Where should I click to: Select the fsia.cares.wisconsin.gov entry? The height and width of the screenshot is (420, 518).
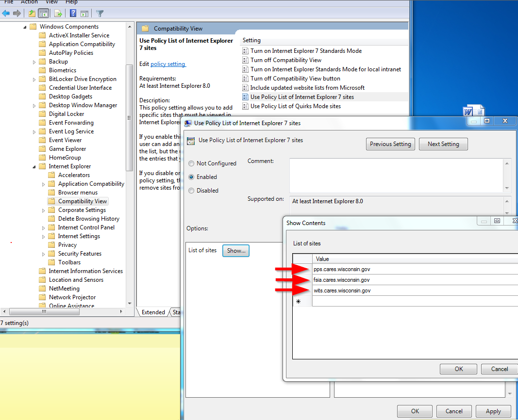click(x=415, y=280)
